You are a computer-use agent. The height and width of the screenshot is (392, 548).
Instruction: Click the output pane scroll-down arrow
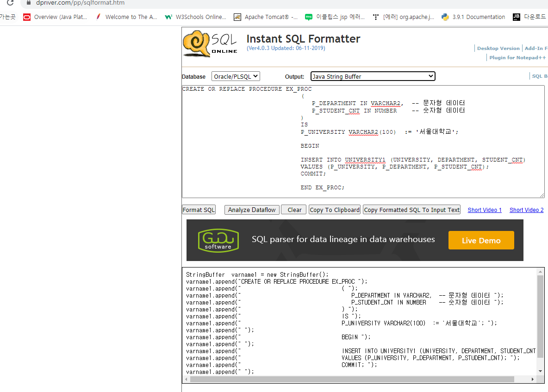(x=540, y=371)
